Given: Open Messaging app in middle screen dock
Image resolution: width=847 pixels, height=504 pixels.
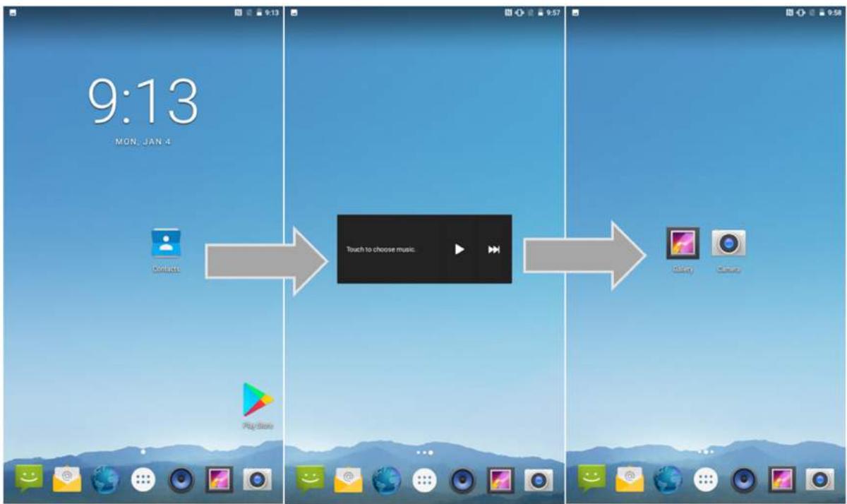Looking at the screenshot, I should click(310, 479).
